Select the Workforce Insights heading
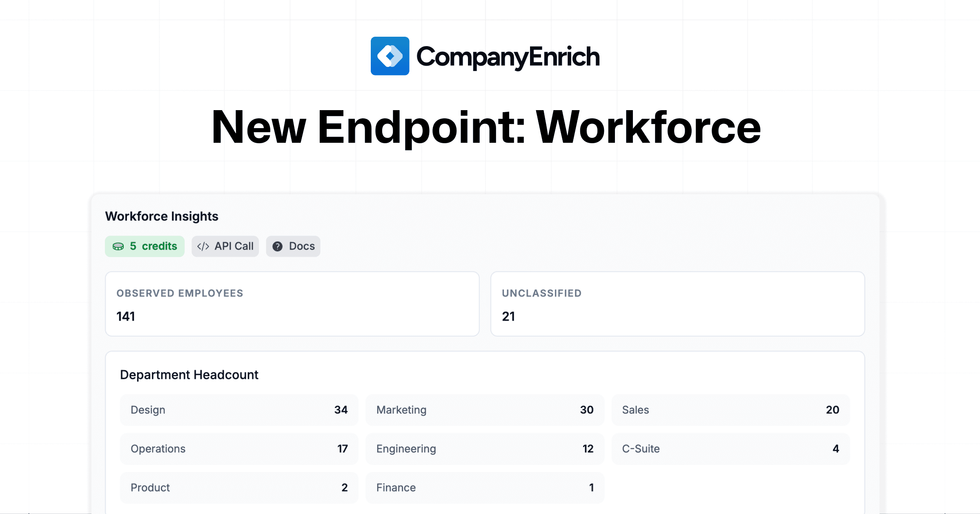The image size is (980, 514). coord(162,216)
